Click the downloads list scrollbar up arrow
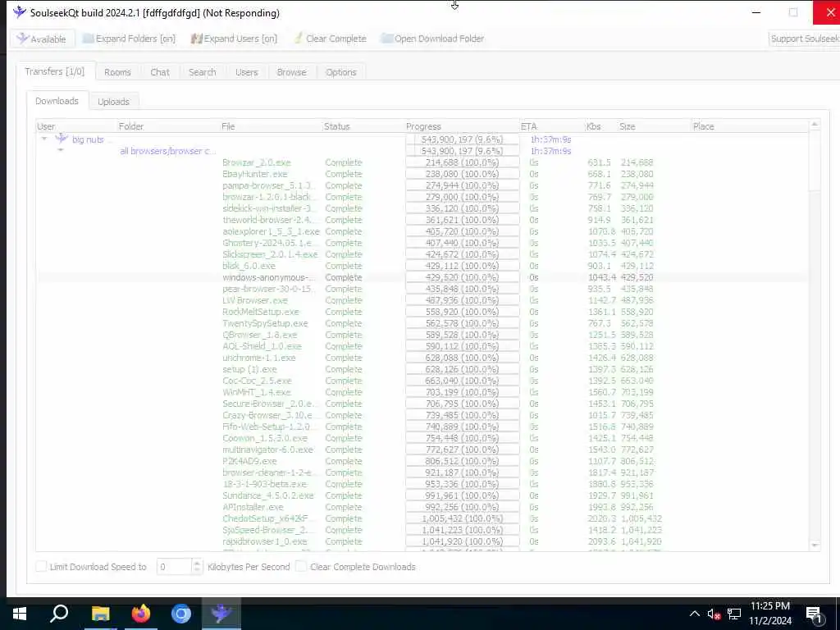This screenshot has height=630, width=840. (815, 125)
